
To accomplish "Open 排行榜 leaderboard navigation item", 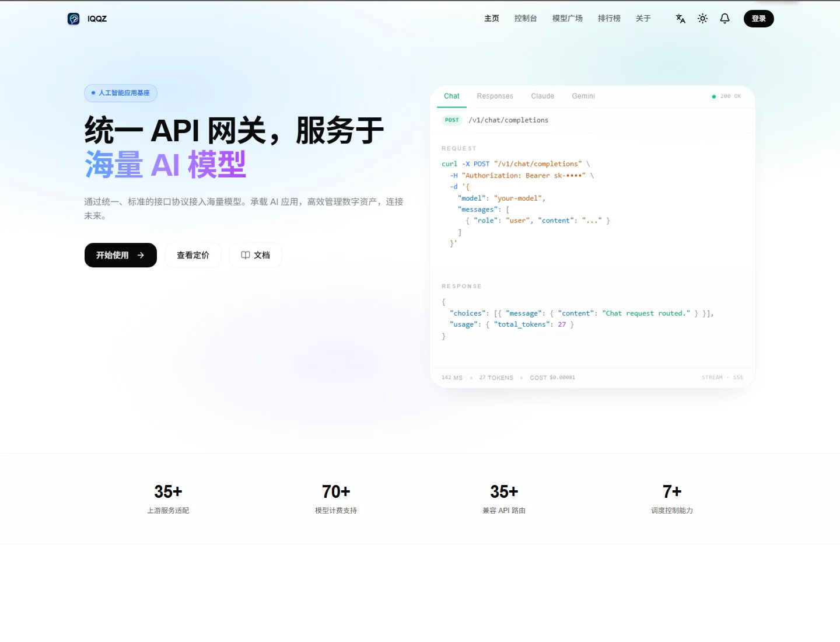I will [610, 19].
